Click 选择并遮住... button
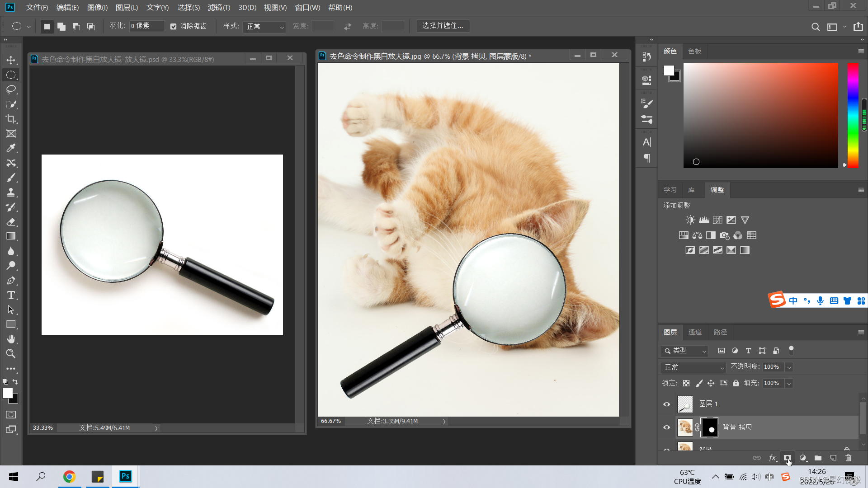Viewport: 868px width, 488px height. coord(443,26)
